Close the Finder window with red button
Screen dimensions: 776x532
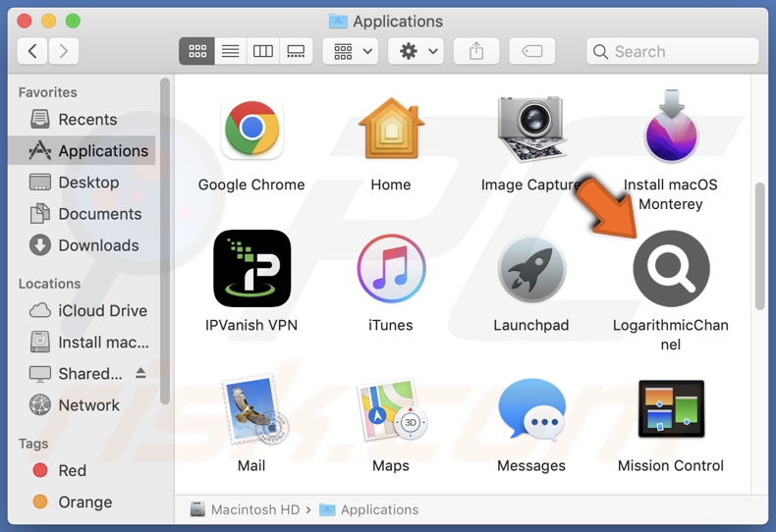25,21
